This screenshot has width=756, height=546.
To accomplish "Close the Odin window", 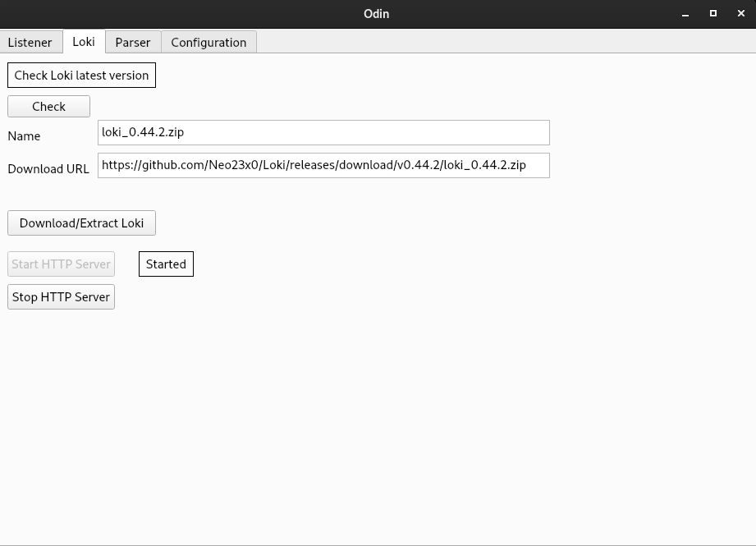I will [741, 13].
